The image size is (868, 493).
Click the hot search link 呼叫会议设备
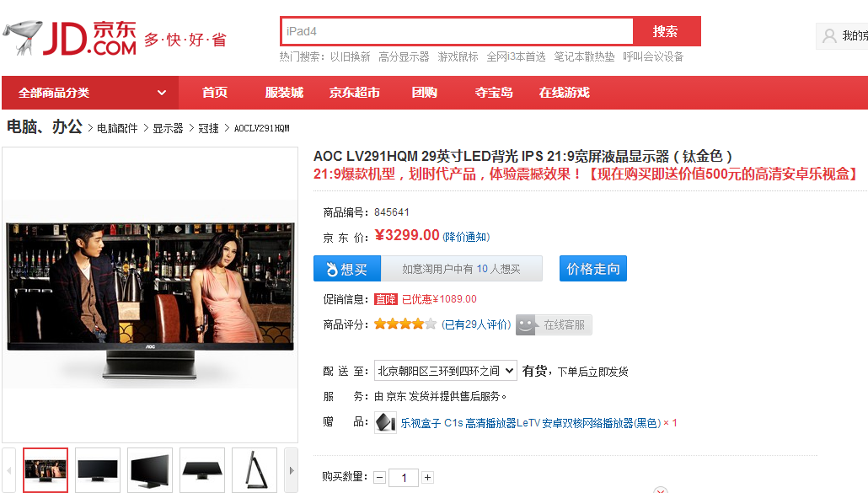(653, 56)
